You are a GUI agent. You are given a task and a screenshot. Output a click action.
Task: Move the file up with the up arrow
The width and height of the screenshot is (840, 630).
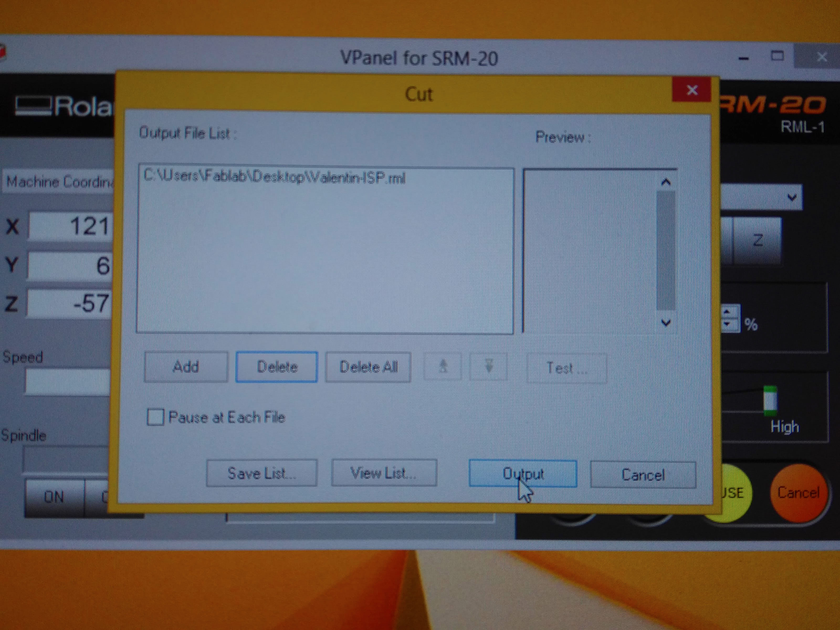click(443, 367)
